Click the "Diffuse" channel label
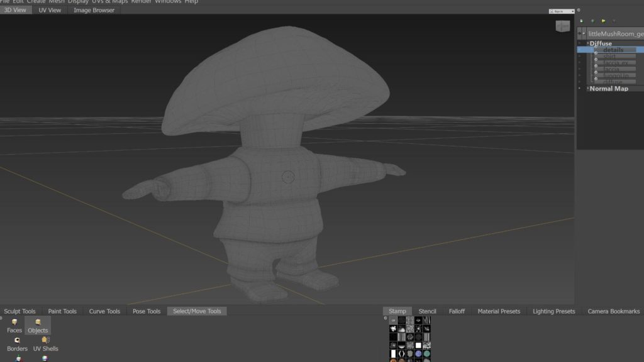The height and width of the screenshot is (362, 644). [601, 43]
